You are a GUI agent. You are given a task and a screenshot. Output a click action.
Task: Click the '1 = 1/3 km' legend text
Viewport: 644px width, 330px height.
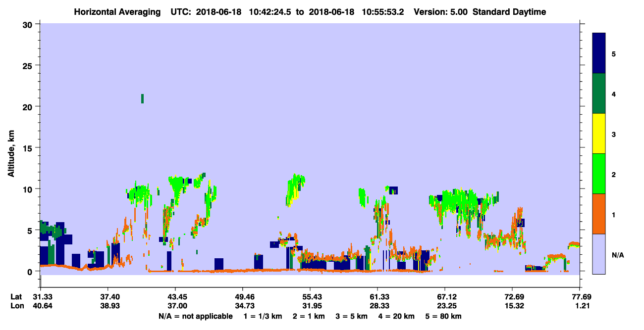[264, 316]
